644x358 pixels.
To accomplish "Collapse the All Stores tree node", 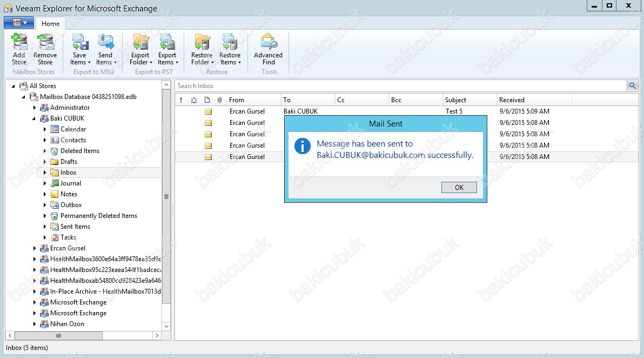I will [x=13, y=86].
